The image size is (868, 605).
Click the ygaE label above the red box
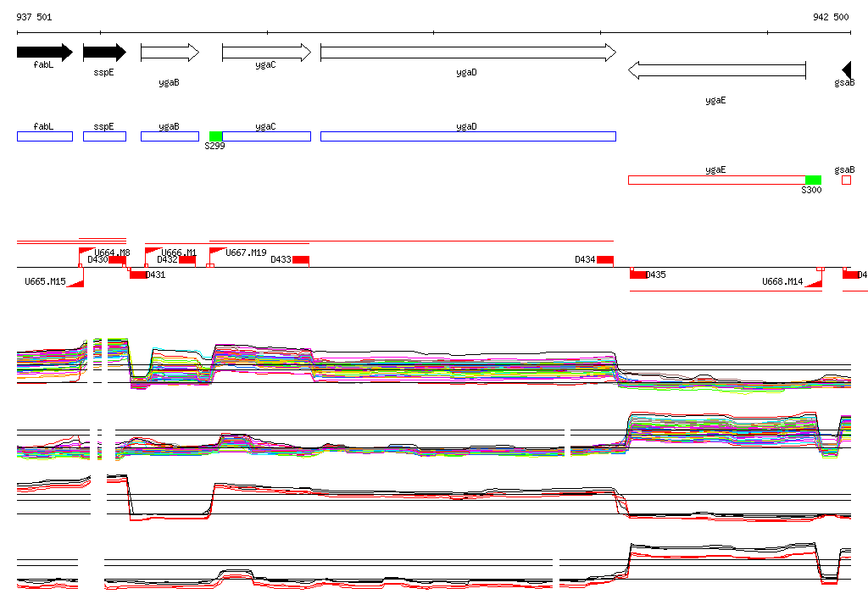click(x=715, y=170)
